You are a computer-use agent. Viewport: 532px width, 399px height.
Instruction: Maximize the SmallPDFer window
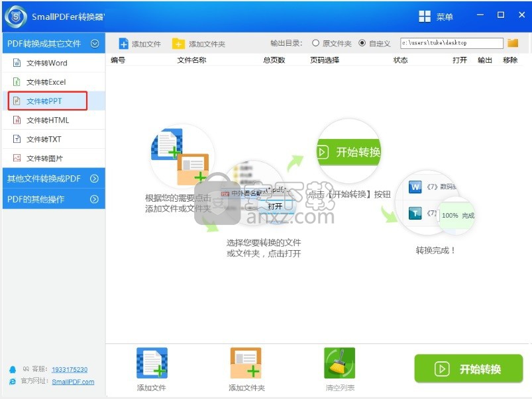pos(501,15)
